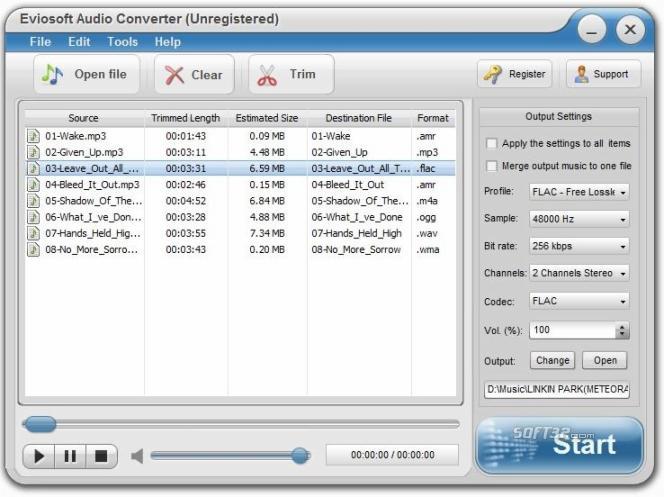Click the .flac format cell
Screen dimensions: 664x497
pos(426,168)
